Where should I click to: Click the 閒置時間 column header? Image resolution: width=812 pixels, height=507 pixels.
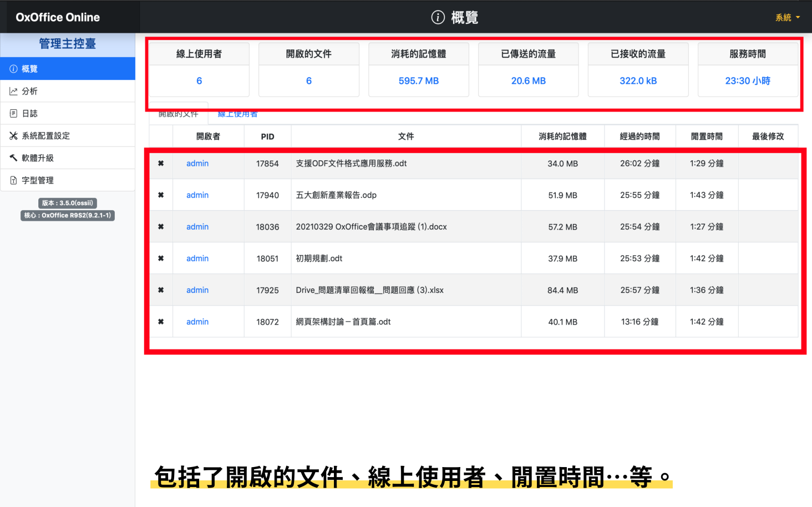pyautogui.click(x=707, y=136)
